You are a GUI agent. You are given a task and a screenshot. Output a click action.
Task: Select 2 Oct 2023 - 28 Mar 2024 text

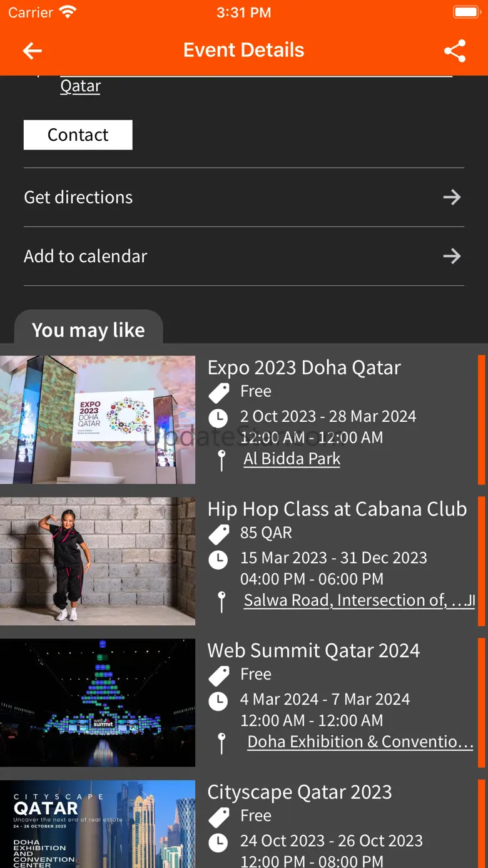(x=328, y=416)
